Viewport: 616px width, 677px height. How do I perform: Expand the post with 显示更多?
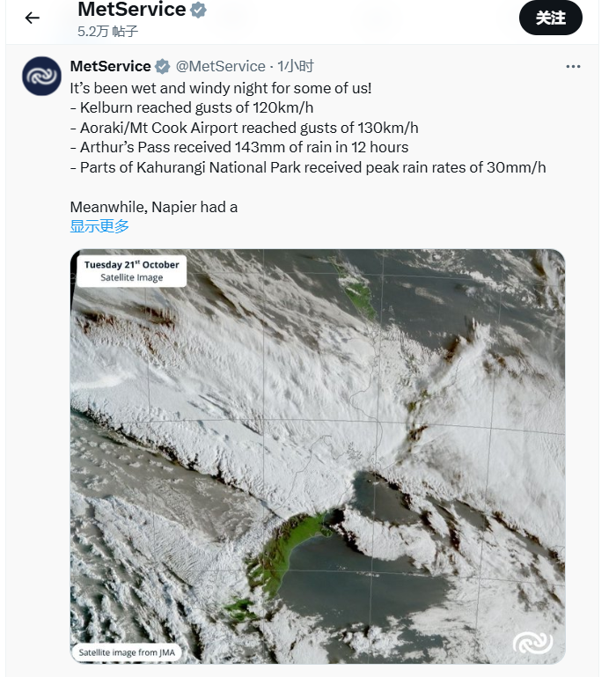pyautogui.click(x=99, y=226)
